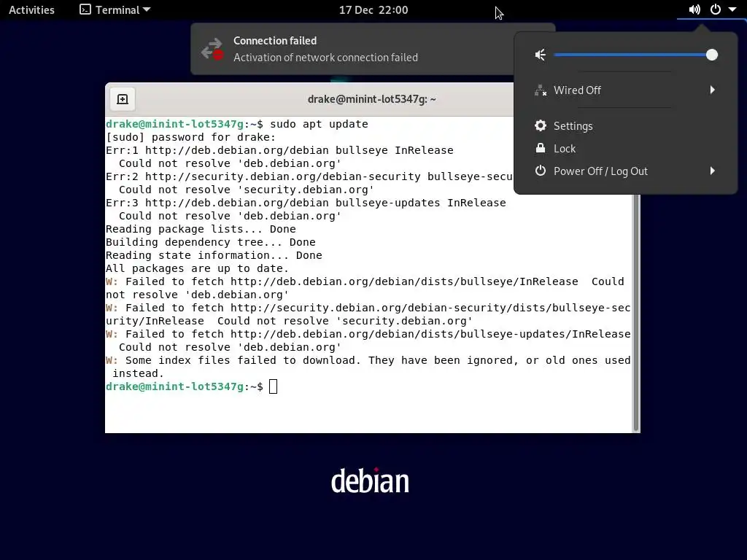Open a new terminal tab
The height and width of the screenshot is (560, 747).
(123, 99)
